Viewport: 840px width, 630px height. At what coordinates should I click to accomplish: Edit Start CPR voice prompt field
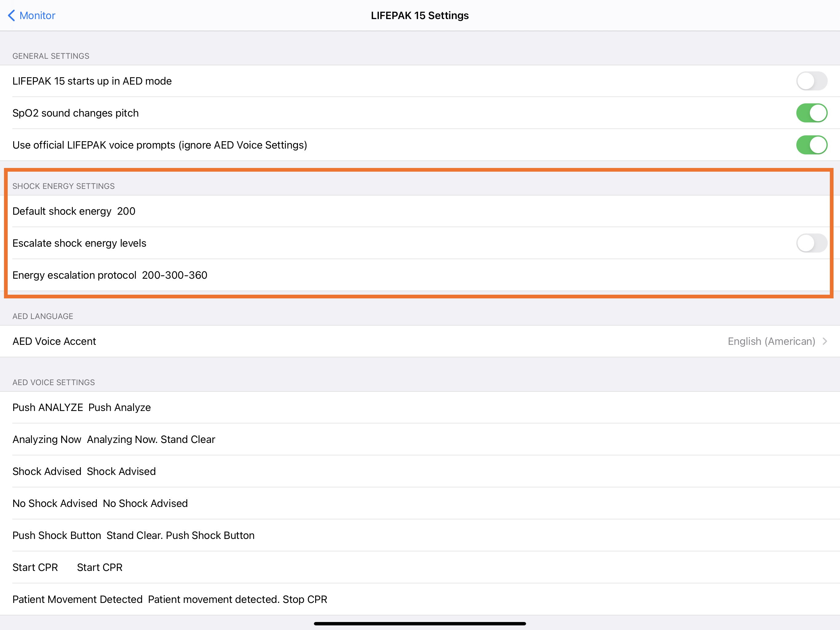[100, 567]
